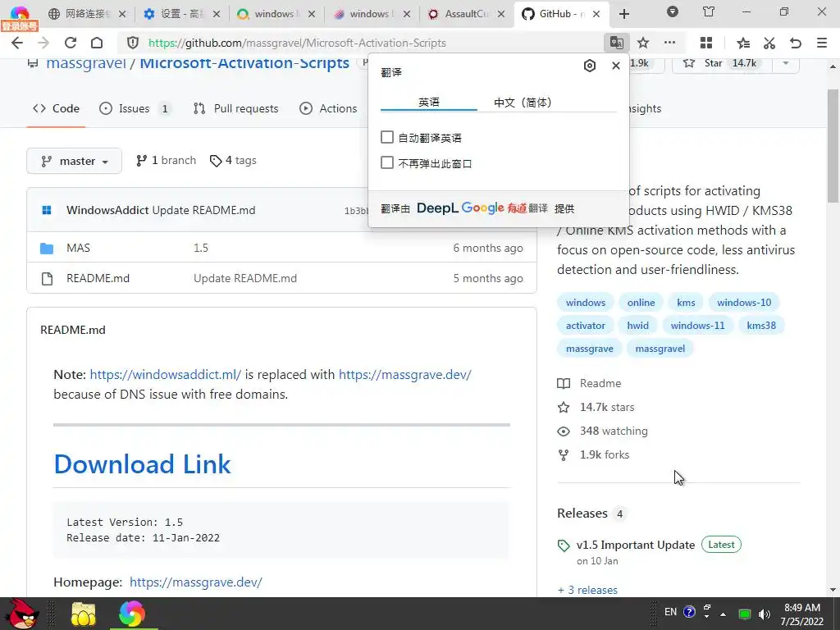840x630 pixels.
Task: Select Youdao translation provider logo
Action: (x=527, y=208)
